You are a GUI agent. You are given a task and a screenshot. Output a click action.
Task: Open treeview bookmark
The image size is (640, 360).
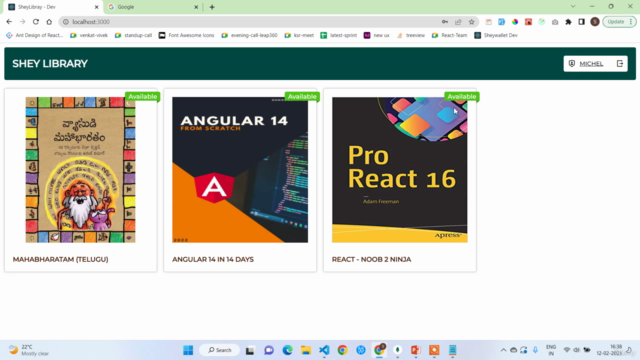(x=411, y=36)
